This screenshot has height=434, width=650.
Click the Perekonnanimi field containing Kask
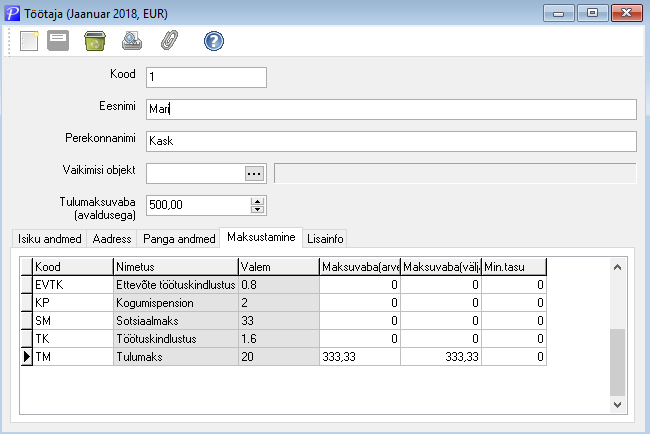(391, 141)
